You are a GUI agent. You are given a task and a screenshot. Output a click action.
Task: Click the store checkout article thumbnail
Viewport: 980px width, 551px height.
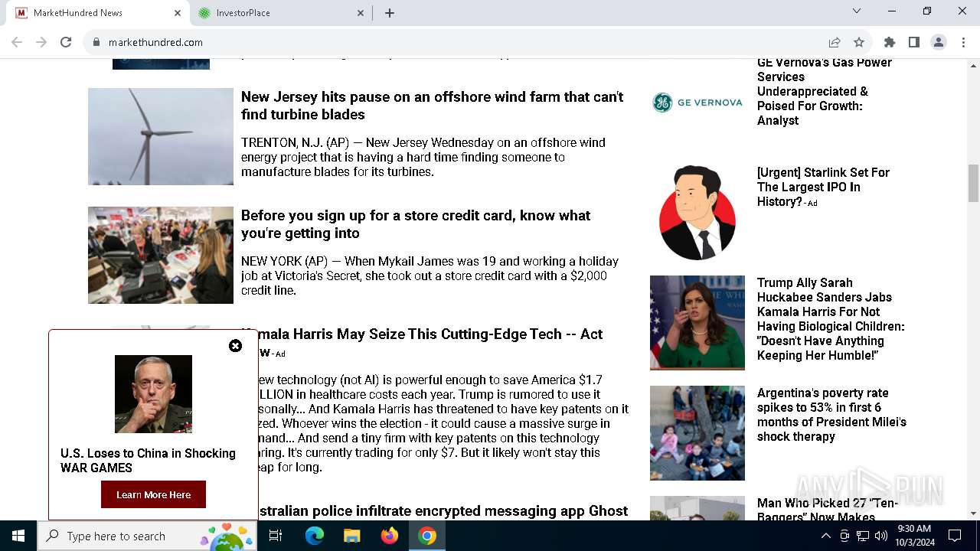click(161, 255)
